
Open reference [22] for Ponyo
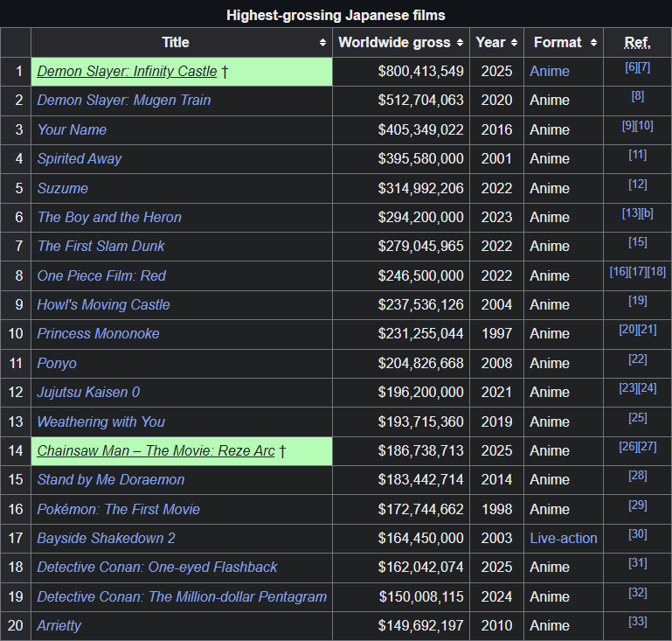coord(638,359)
